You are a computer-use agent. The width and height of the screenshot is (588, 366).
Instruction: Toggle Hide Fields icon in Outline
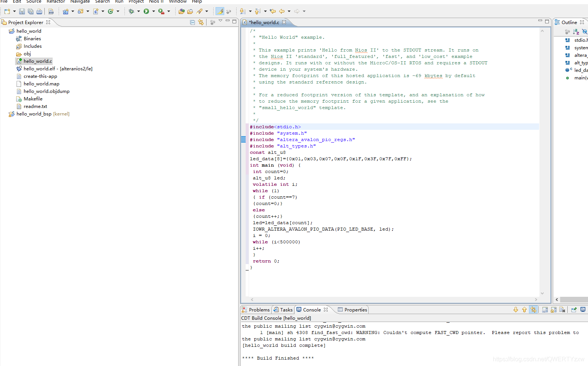(x=585, y=32)
